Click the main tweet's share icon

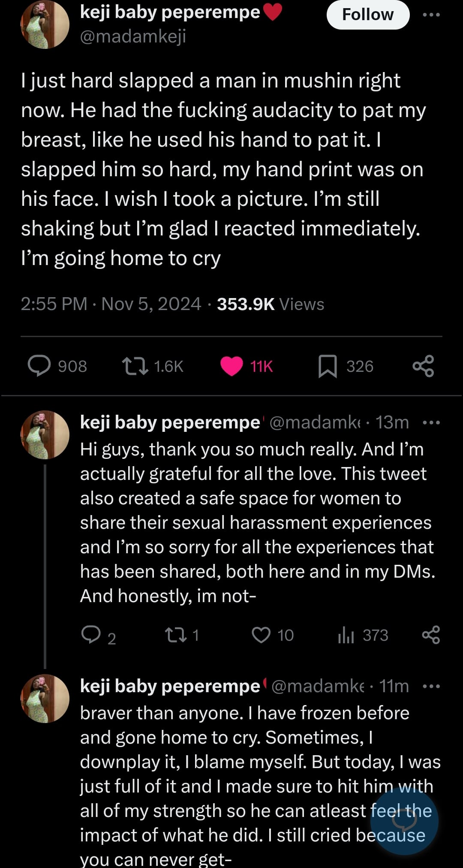point(423,366)
